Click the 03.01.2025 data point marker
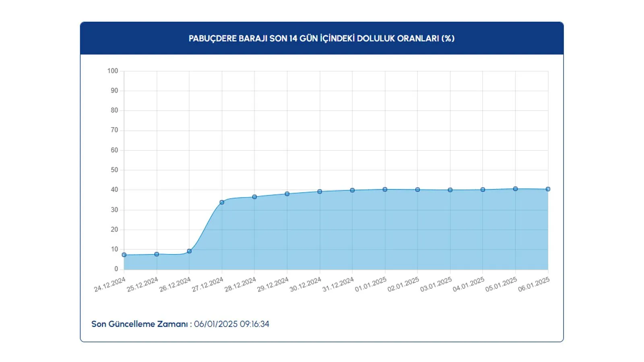Image resolution: width=644 pixels, height=362 pixels. 450,190
